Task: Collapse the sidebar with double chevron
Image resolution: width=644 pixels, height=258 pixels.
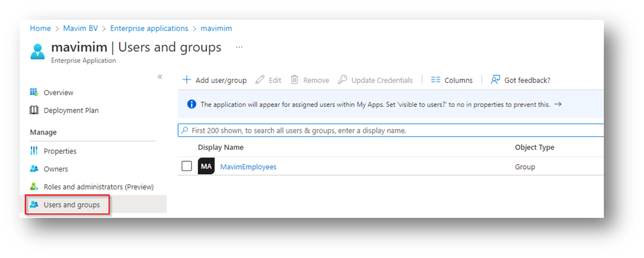Action: (x=160, y=77)
